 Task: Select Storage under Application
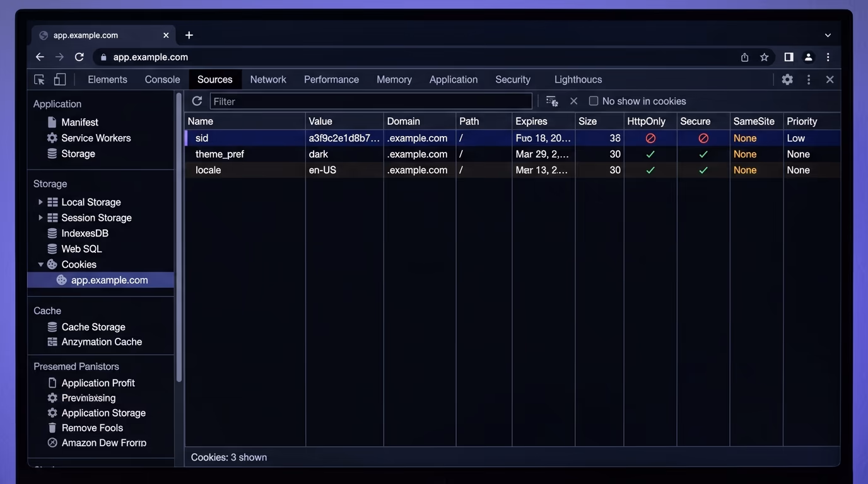[78, 154]
